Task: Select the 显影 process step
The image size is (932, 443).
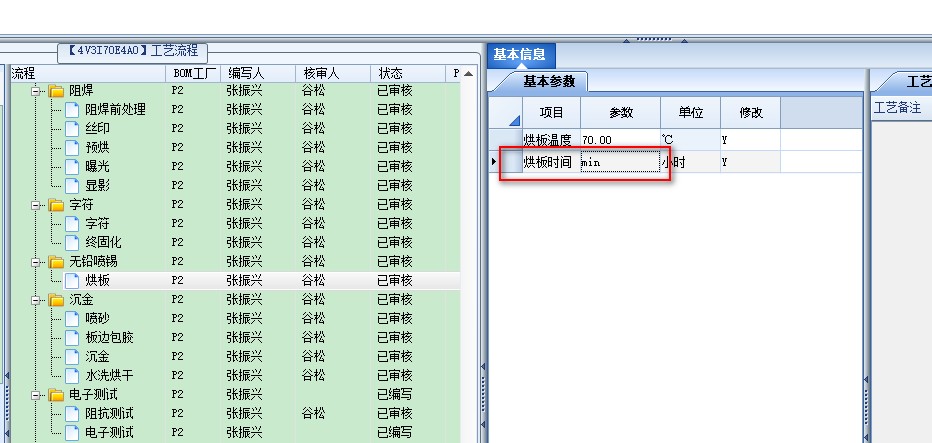Action: pyautogui.click(x=97, y=186)
